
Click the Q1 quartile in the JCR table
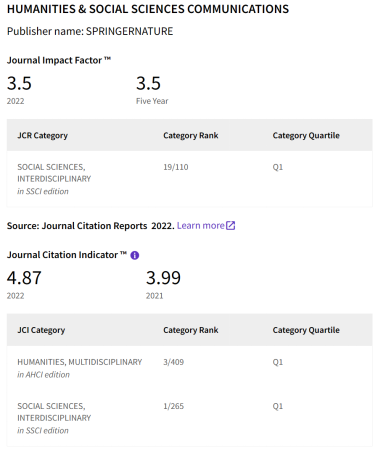pos(278,167)
